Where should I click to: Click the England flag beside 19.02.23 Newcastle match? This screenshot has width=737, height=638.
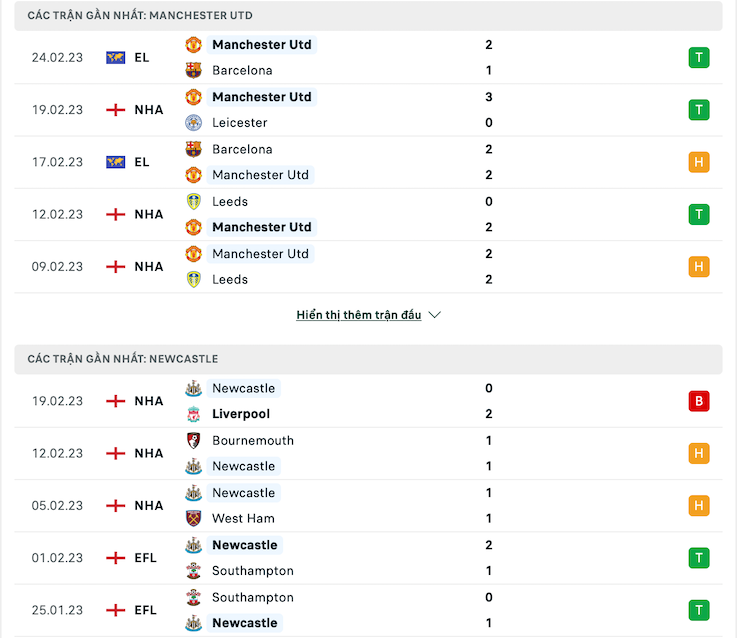[116, 401]
